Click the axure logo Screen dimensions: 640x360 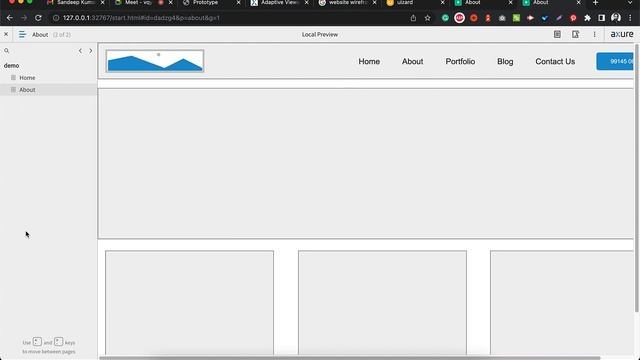click(x=622, y=34)
